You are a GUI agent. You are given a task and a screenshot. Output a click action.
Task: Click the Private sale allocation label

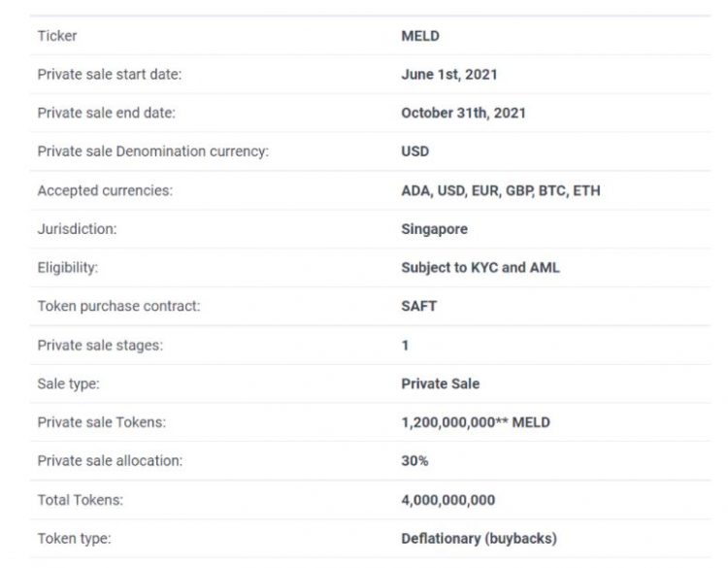pyautogui.click(x=110, y=461)
